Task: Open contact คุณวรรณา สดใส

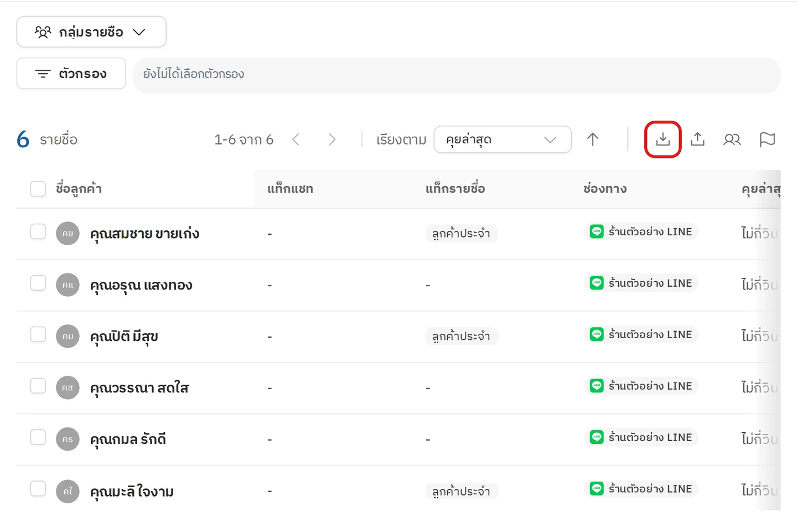Action: pos(139,389)
